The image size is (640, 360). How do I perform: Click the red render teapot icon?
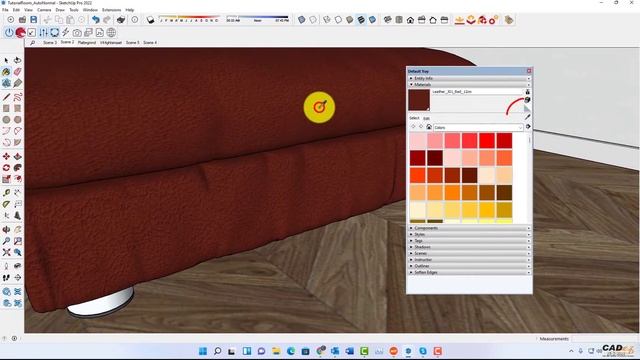(20, 32)
